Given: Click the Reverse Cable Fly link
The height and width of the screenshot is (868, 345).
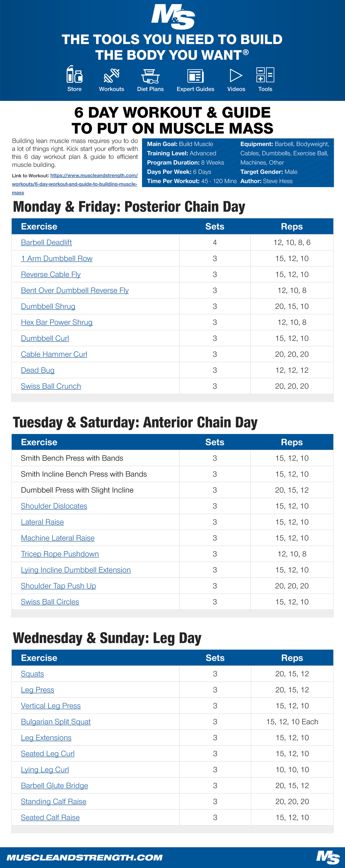Looking at the screenshot, I should coord(51,274).
